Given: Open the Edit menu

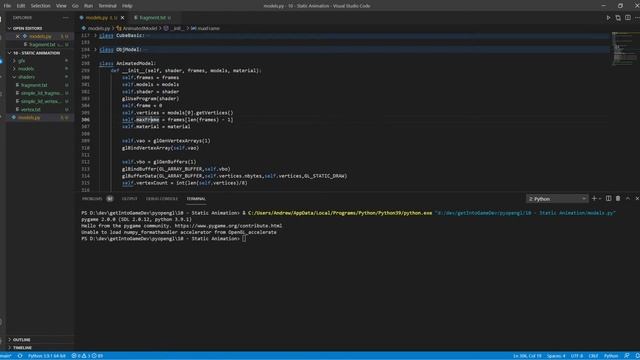Looking at the screenshot, I should click(x=21, y=6).
